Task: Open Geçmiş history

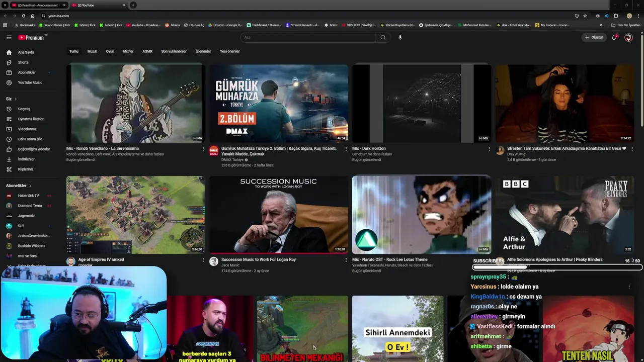Action: pyautogui.click(x=28, y=109)
